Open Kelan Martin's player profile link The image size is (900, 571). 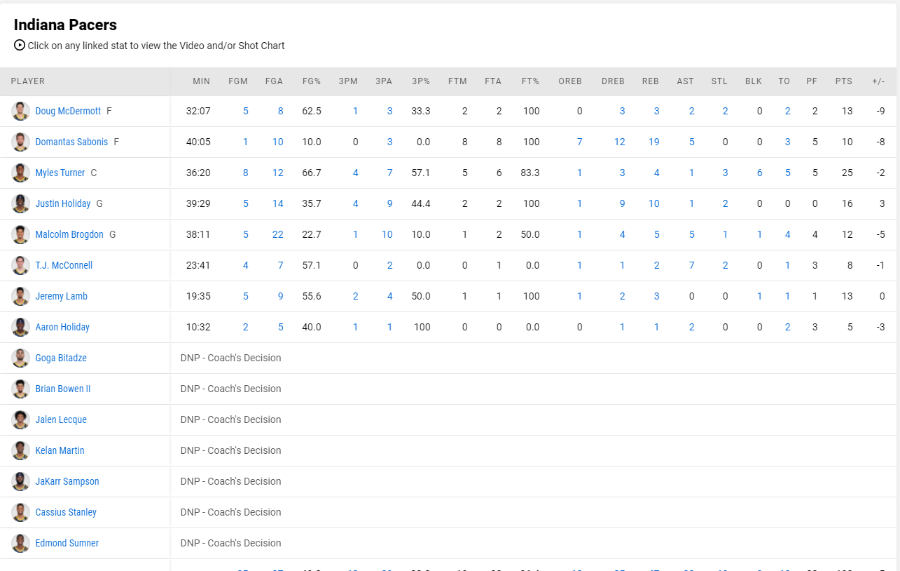click(x=60, y=451)
